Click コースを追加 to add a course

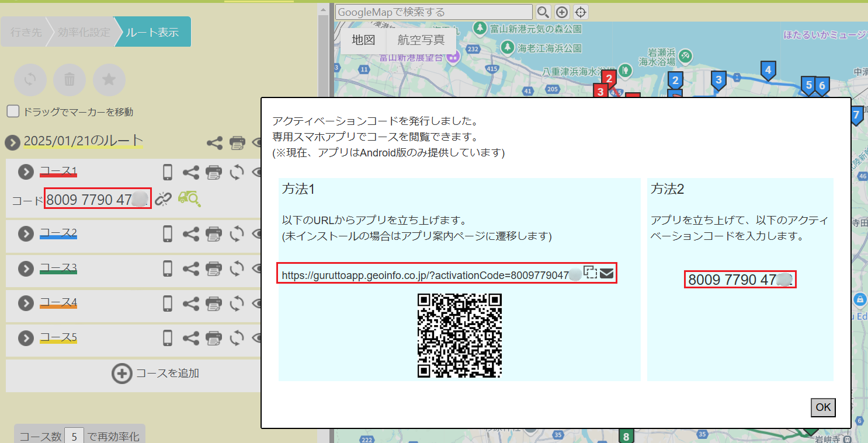156,374
